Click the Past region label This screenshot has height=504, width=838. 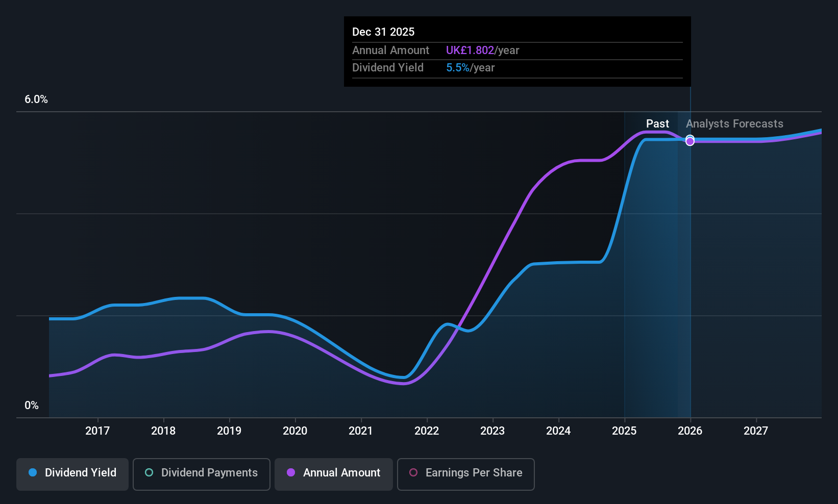coord(657,124)
